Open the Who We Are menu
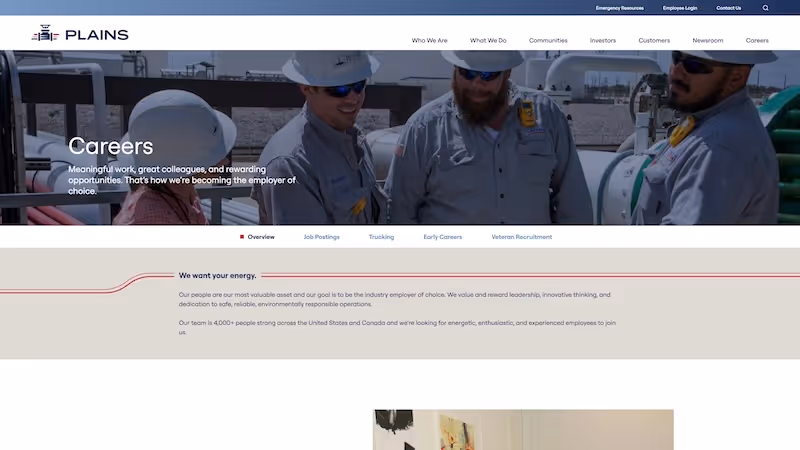Image resolution: width=800 pixels, height=450 pixels. point(430,40)
